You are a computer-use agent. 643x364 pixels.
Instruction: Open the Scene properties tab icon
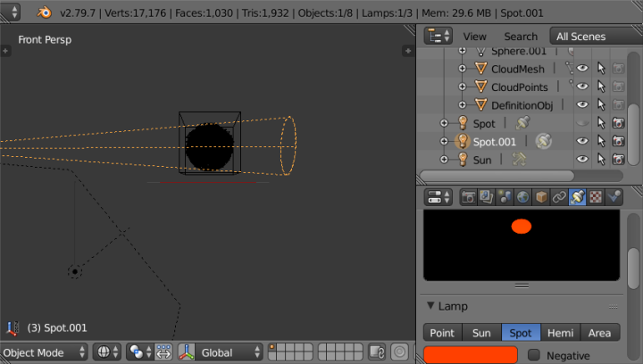point(505,197)
